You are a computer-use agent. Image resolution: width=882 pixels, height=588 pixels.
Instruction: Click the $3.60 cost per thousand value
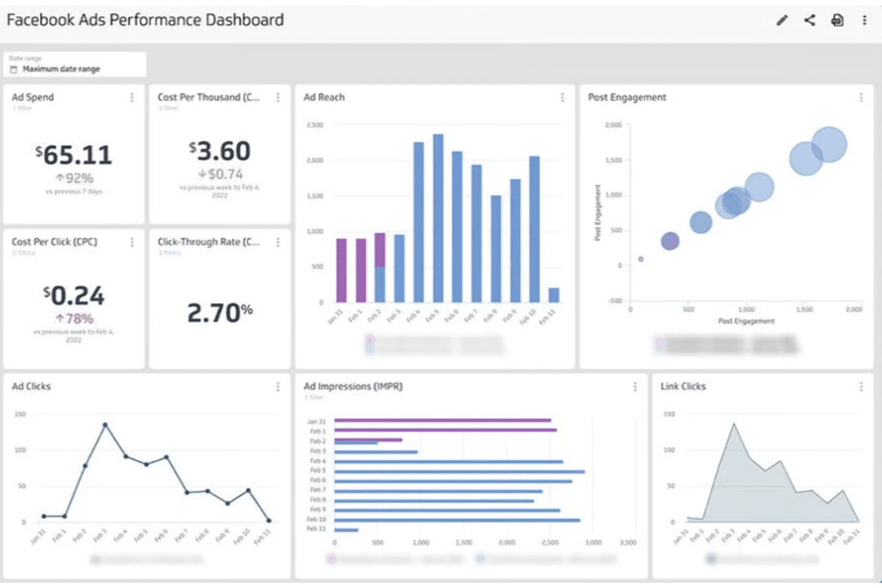pyautogui.click(x=219, y=151)
